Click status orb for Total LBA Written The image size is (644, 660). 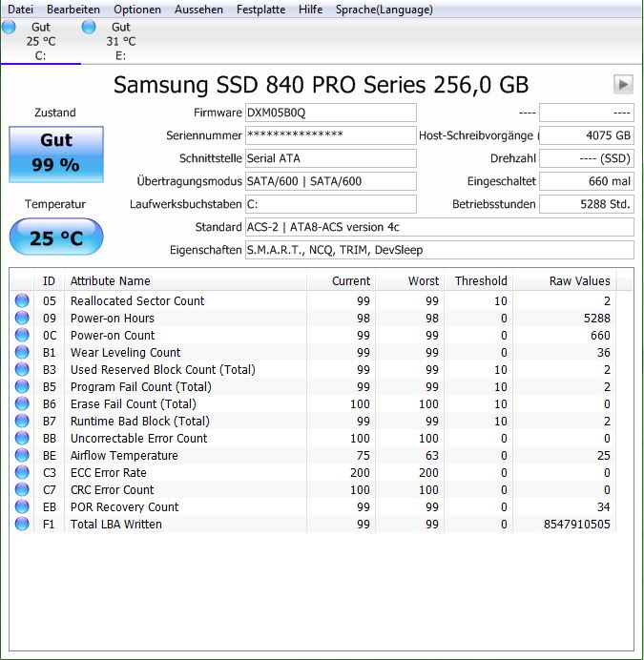22,524
